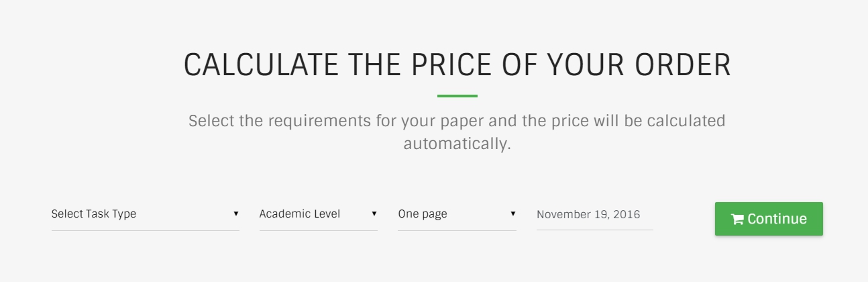Viewport: 868px width, 282px height.
Task: Click the word CALCULATE in the heading
Action: (x=261, y=64)
